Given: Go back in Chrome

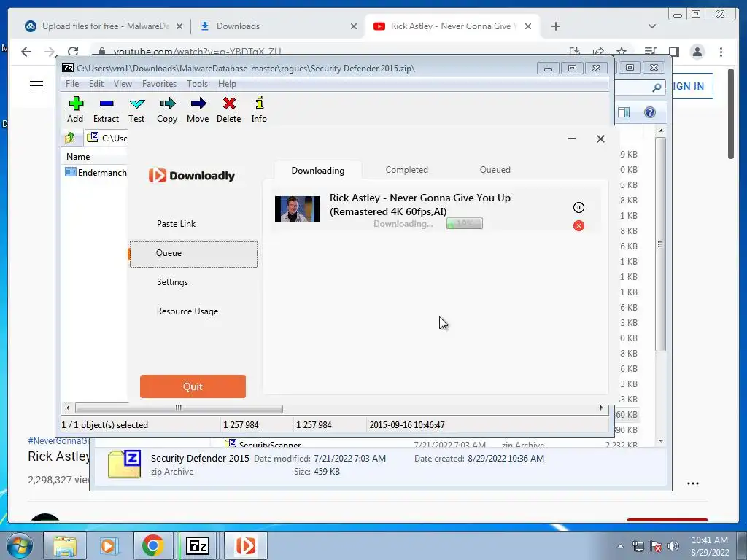Looking at the screenshot, I should click(x=26, y=52).
